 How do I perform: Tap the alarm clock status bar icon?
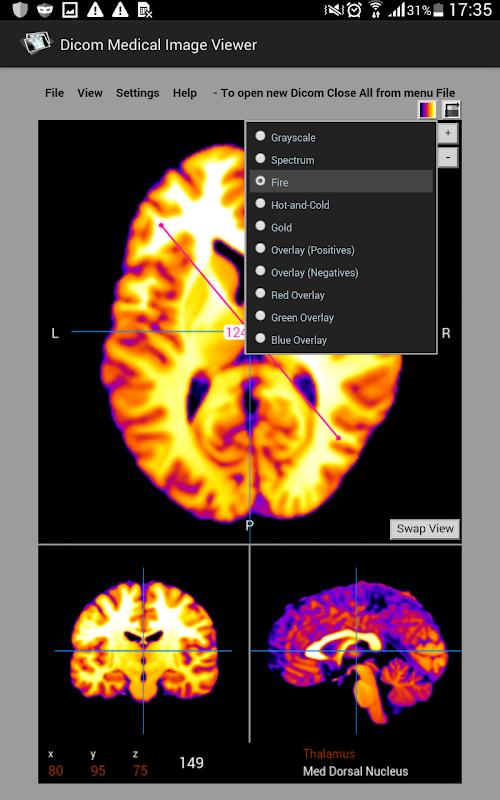(354, 10)
